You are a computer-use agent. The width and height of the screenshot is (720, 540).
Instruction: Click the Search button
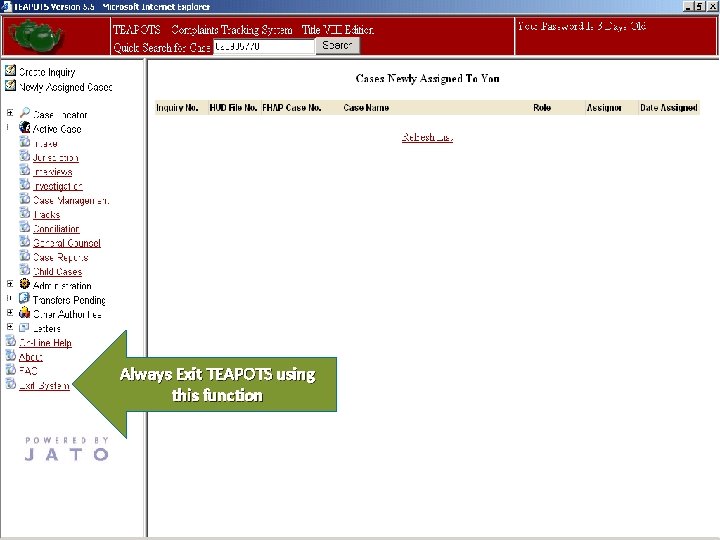coord(338,45)
